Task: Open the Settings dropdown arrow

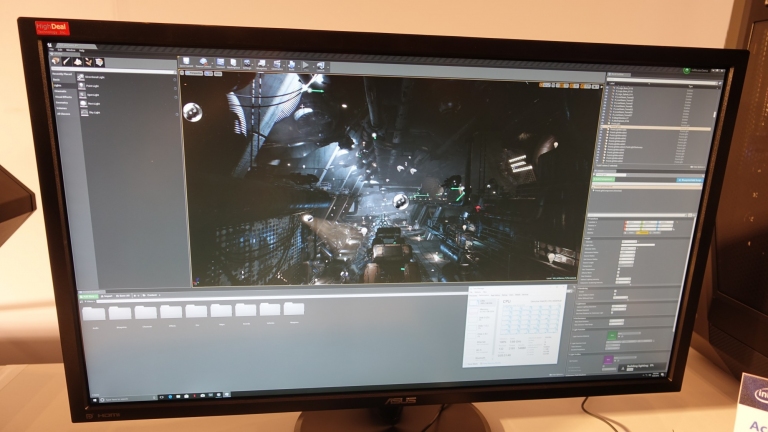Action: (x=253, y=65)
